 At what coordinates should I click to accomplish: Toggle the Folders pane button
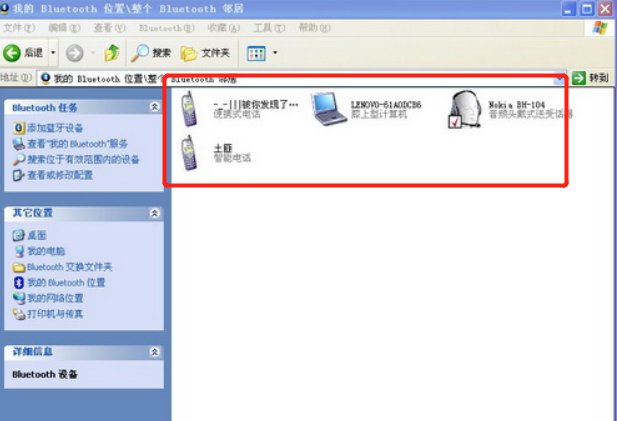(205, 53)
